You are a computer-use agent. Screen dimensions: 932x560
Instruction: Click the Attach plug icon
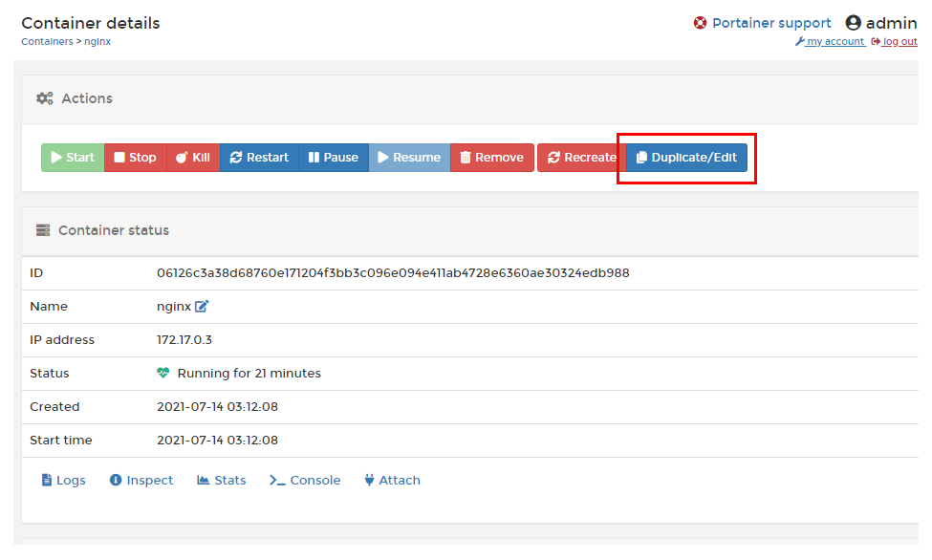[x=369, y=481]
